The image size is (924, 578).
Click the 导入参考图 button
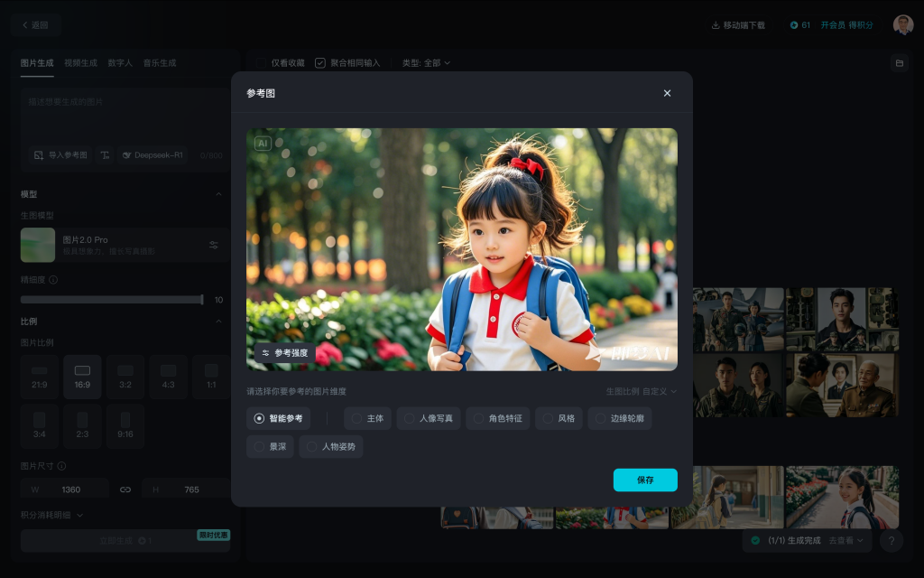[x=60, y=155]
